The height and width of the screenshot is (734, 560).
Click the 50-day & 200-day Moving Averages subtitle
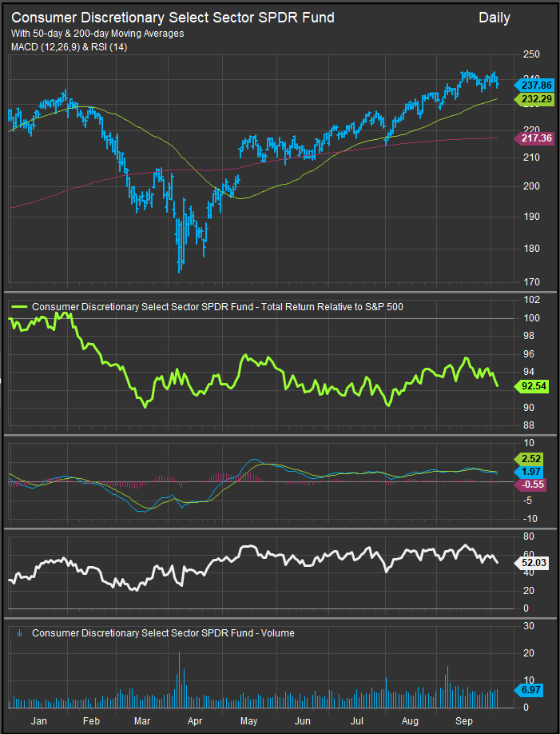[97, 34]
